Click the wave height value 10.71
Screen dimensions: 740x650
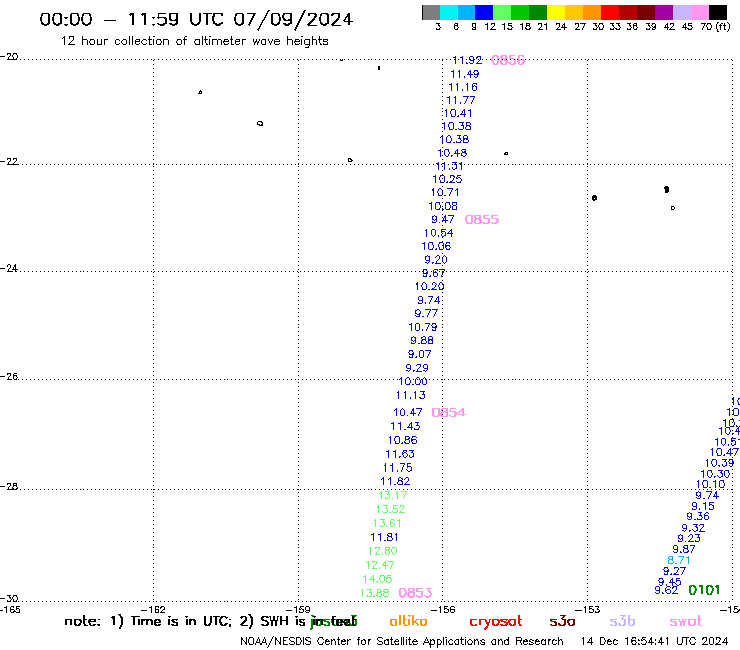[x=445, y=193]
